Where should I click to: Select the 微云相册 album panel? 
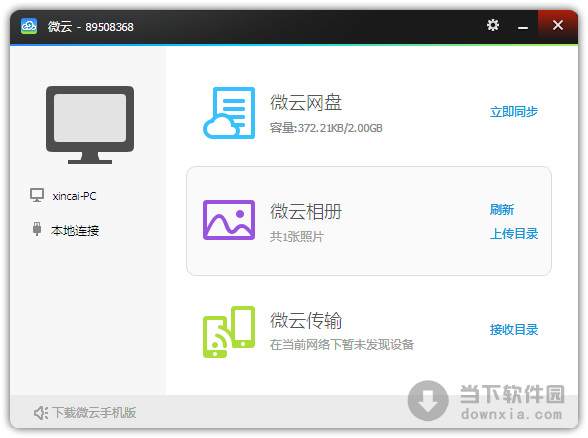[x=369, y=221]
